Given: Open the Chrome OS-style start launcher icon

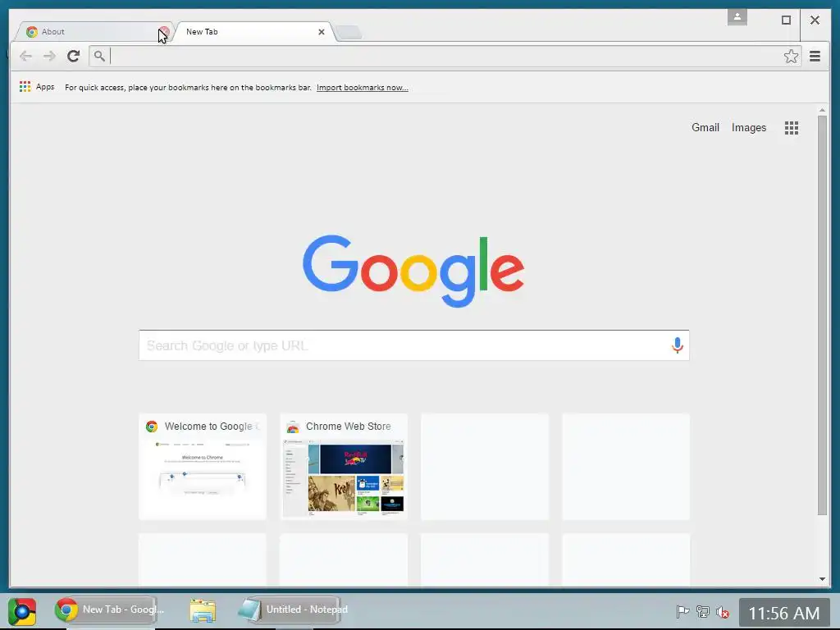Looking at the screenshot, I should 22,612.
